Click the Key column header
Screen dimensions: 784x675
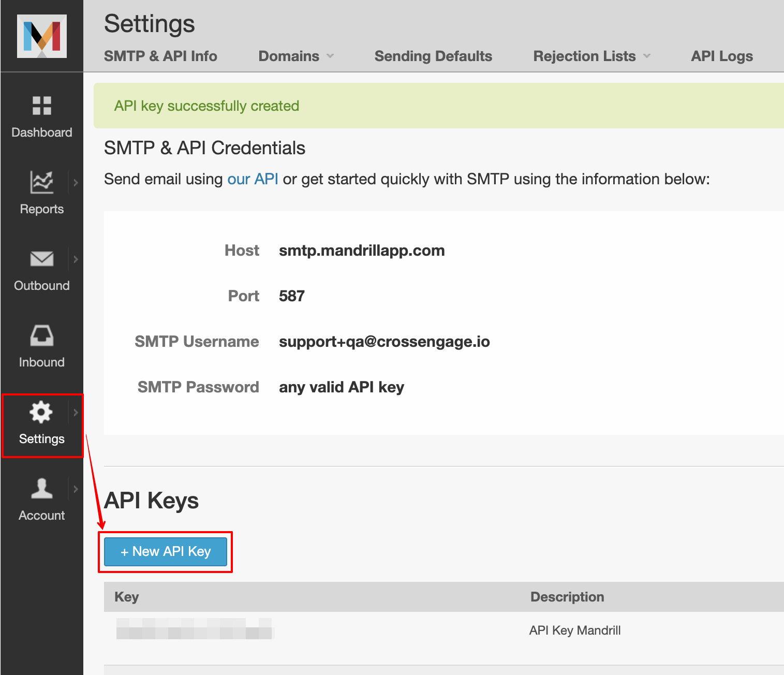point(127,597)
